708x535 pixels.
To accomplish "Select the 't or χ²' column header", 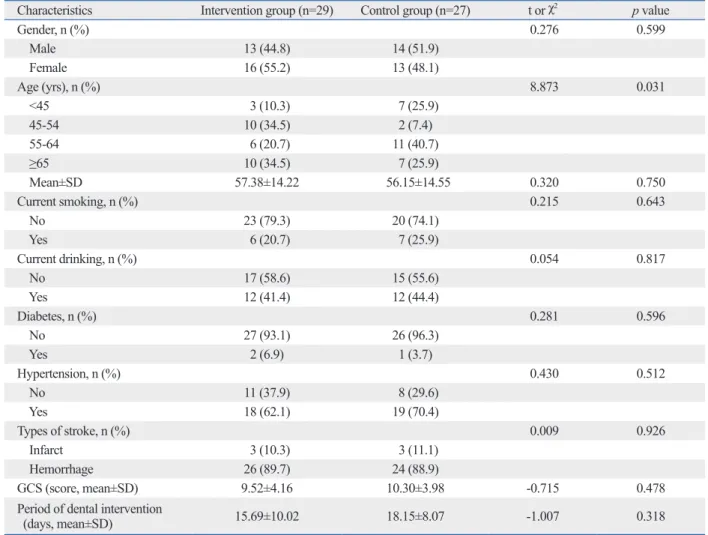I will (x=543, y=10).
